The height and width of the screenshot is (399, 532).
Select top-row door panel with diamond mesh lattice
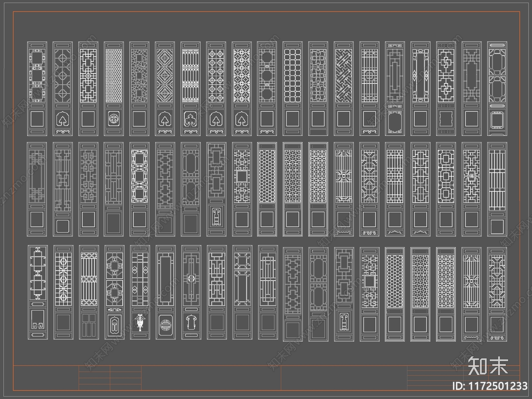(x=114, y=89)
